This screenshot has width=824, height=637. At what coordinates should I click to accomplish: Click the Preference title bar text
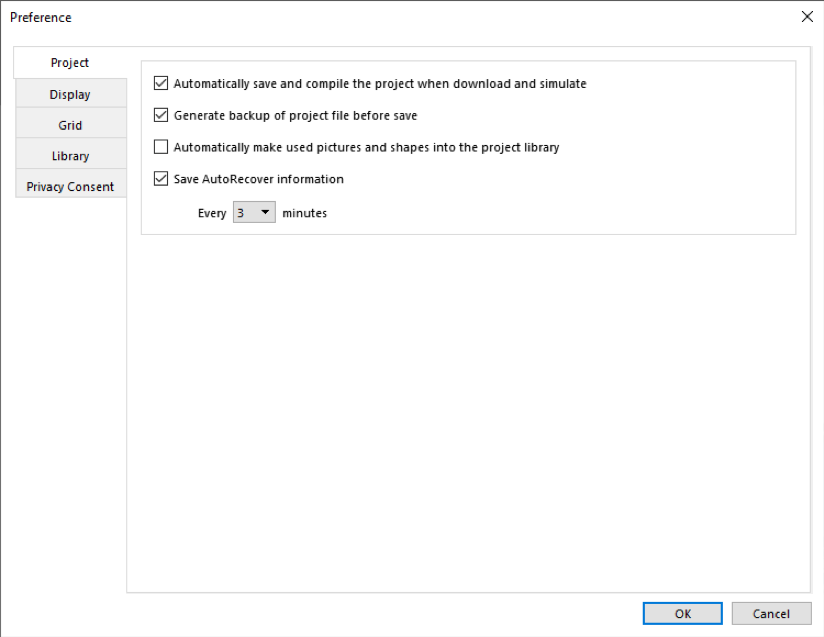click(41, 17)
